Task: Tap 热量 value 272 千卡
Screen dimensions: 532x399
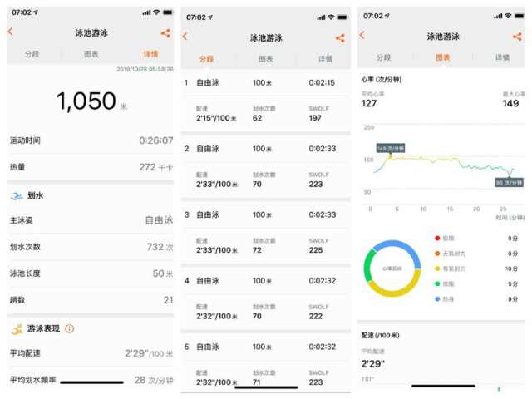Action: tap(156, 167)
